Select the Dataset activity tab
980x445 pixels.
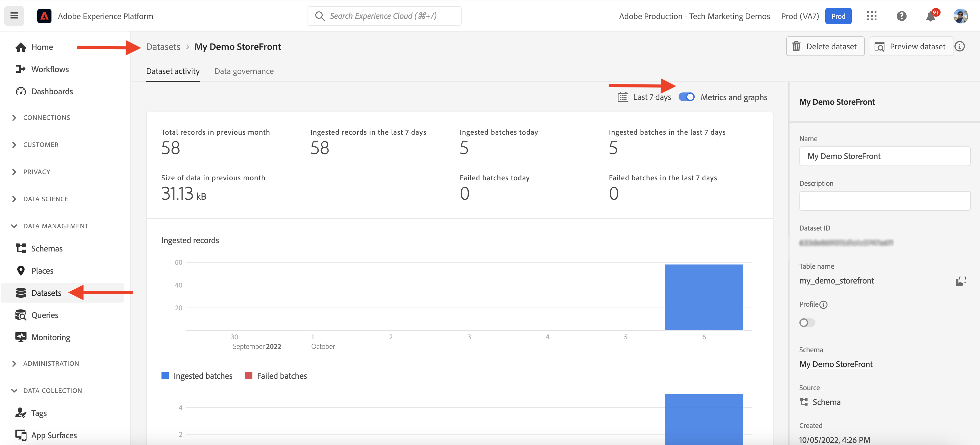173,71
